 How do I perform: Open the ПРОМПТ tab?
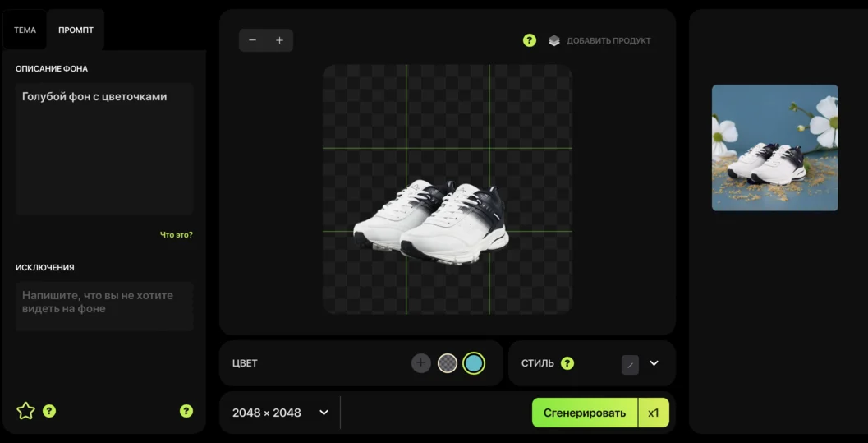(76, 30)
